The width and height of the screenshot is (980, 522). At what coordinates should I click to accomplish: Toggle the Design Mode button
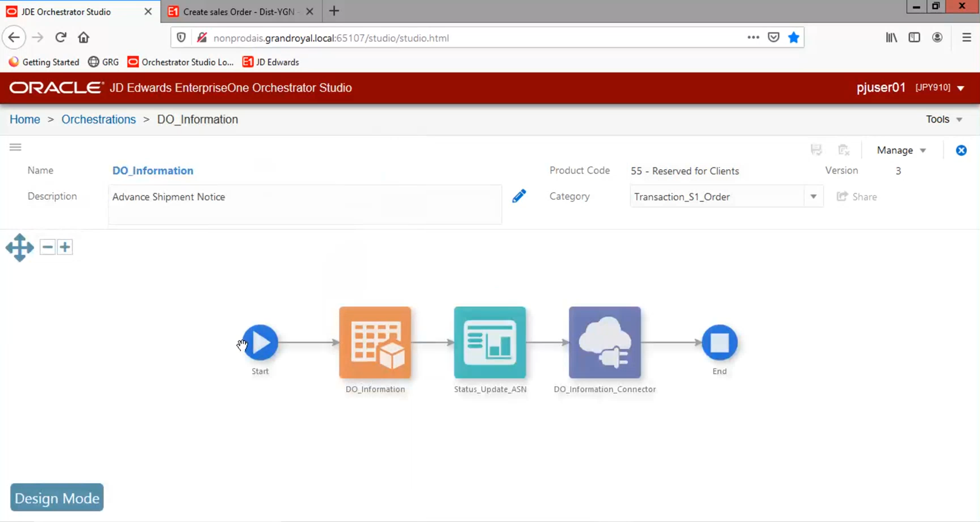57,498
